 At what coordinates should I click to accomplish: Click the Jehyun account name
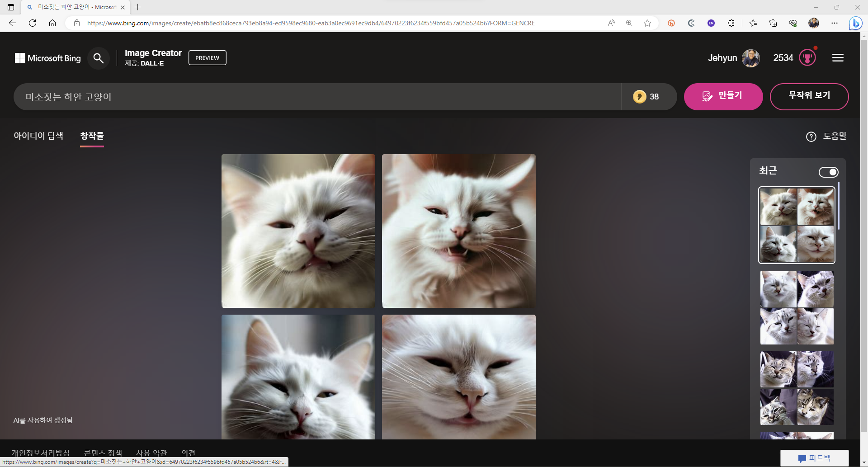pos(722,58)
